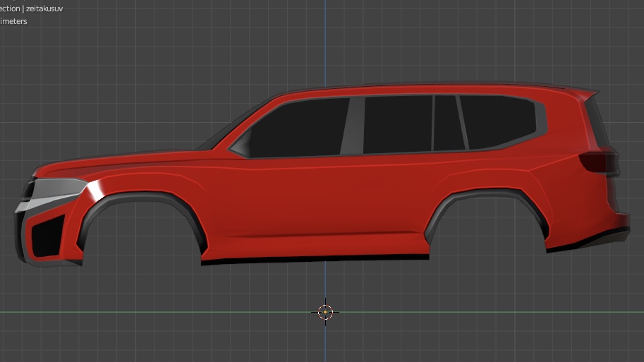The height and width of the screenshot is (362, 644).
Task: Click the 'zeitakusuv' collection name text
Action: tap(44, 8)
